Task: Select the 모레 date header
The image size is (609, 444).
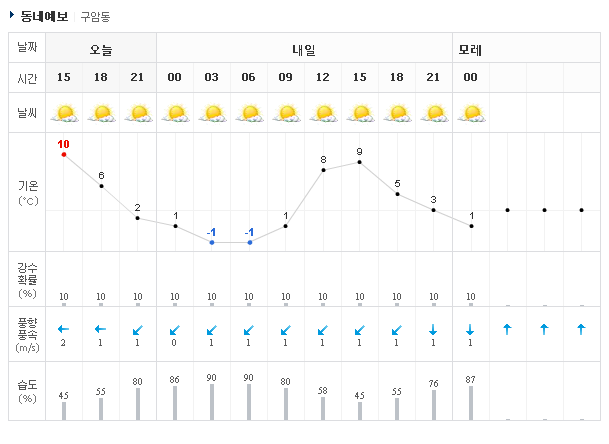Action: (470, 49)
